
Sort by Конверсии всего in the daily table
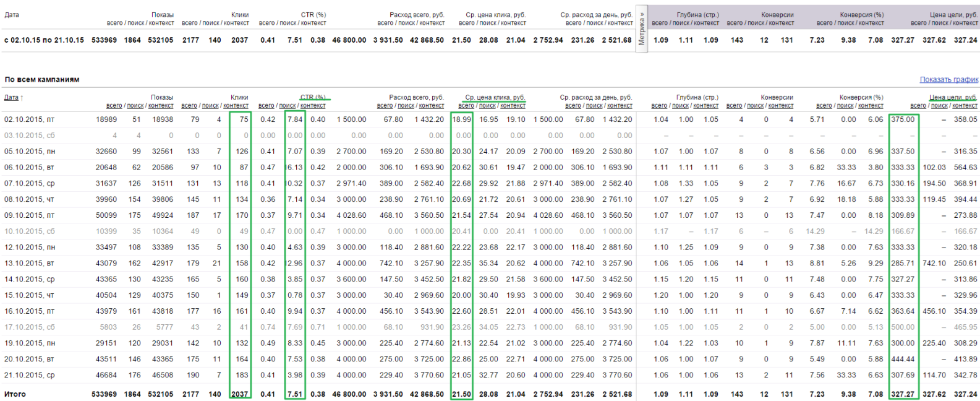(x=735, y=106)
